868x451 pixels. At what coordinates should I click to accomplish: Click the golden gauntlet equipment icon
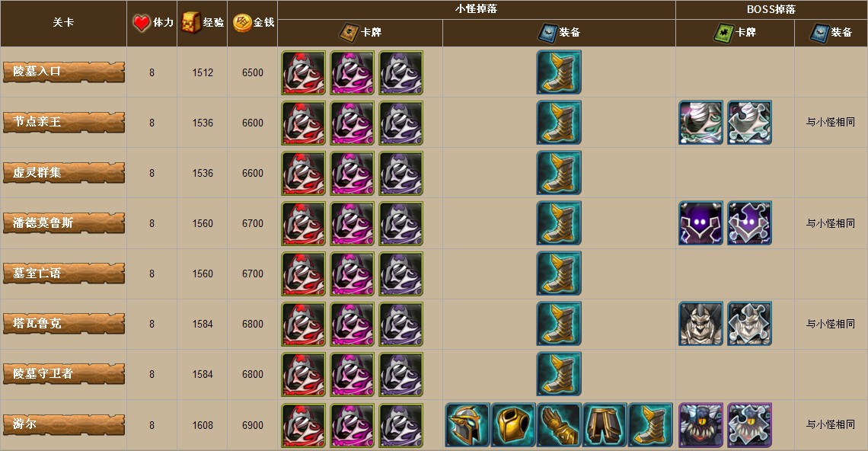(x=559, y=425)
